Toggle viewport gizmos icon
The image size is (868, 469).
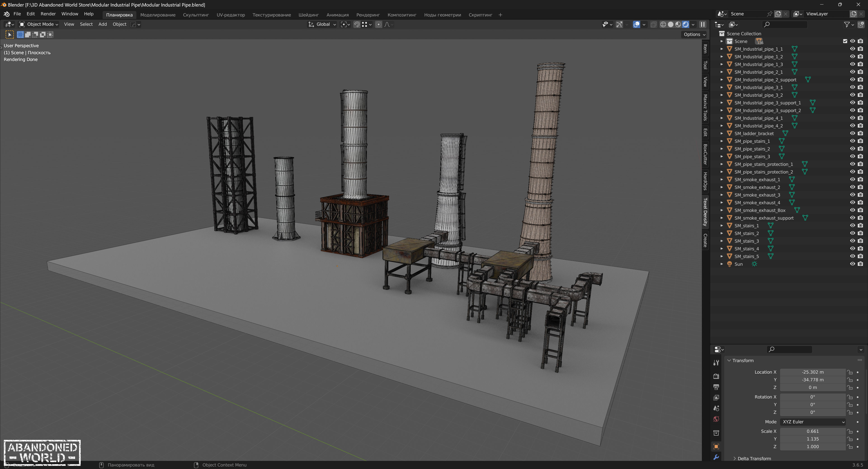(619, 24)
